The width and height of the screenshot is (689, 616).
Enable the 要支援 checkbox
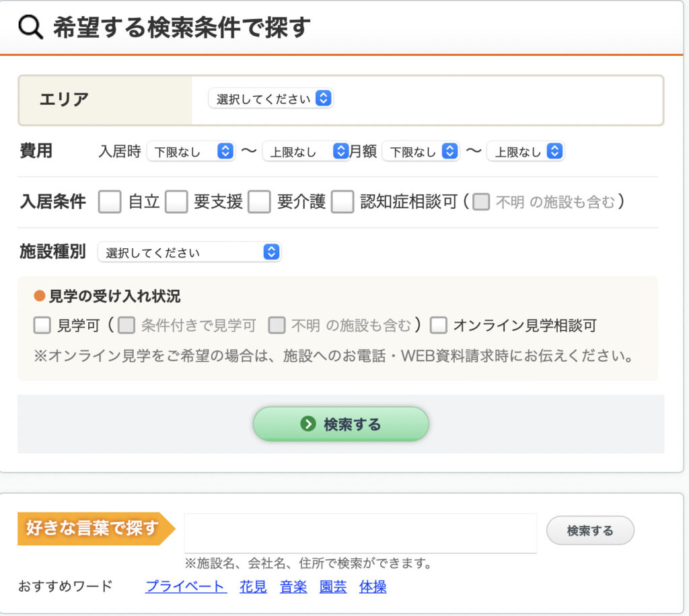pyautogui.click(x=176, y=202)
